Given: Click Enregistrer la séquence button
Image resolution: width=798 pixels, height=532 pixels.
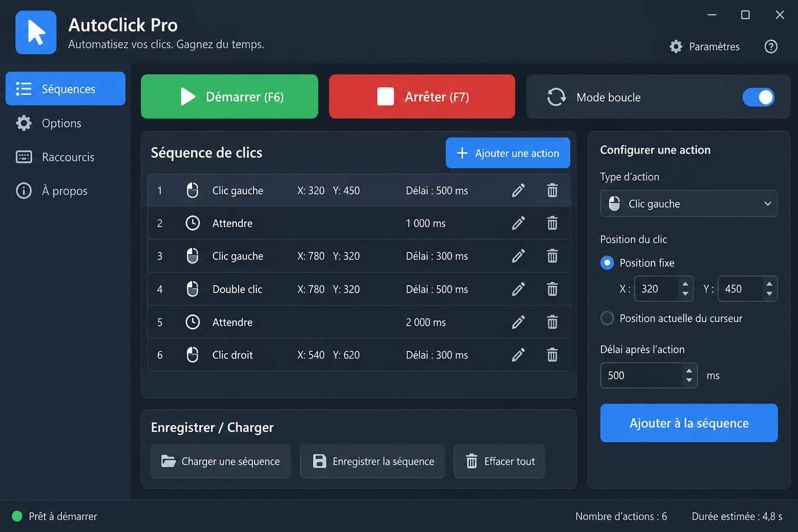Looking at the screenshot, I should pyautogui.click(x=373, y=461).
